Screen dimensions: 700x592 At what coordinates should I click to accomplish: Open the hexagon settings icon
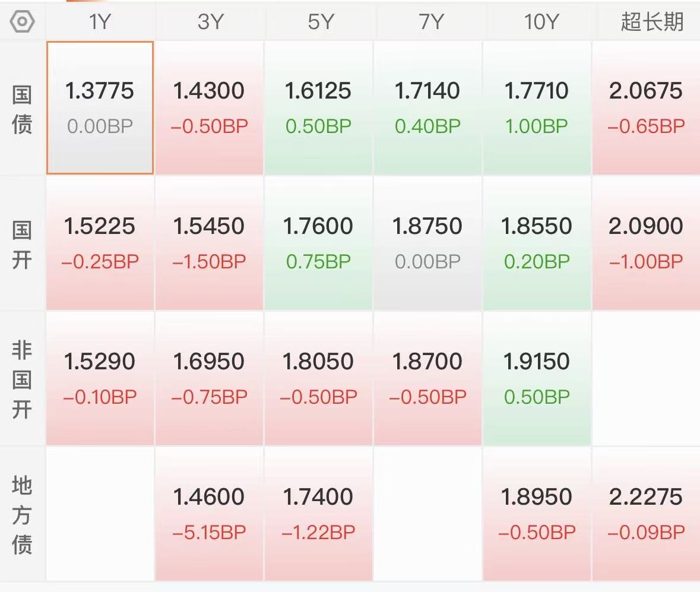pyautogui.click(x=22, y=21)
